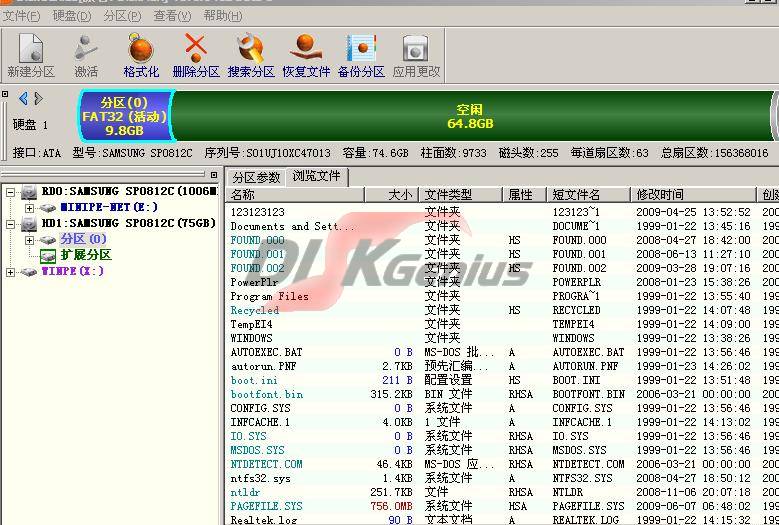Sort by the 短文件名 column header
The height and width of the screenshot is (525, 779).
click(589, 195)
